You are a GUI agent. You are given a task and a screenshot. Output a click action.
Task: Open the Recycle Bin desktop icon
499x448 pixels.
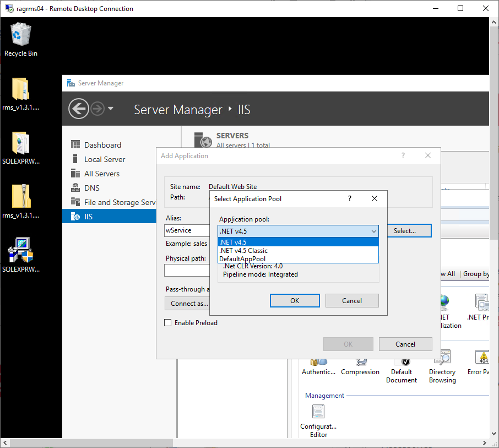click(x=21, y=40)
